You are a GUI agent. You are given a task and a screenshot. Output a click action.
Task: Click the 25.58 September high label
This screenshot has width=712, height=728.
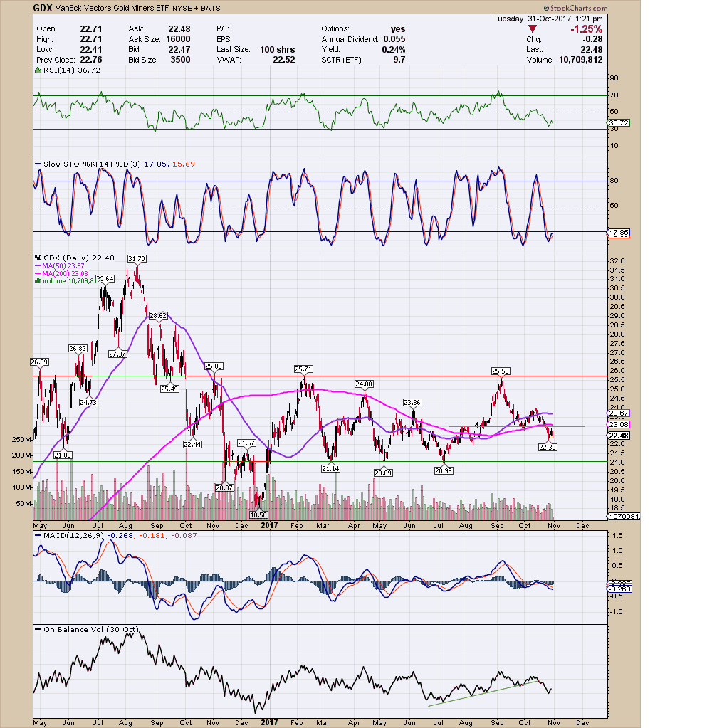[501, 371]
